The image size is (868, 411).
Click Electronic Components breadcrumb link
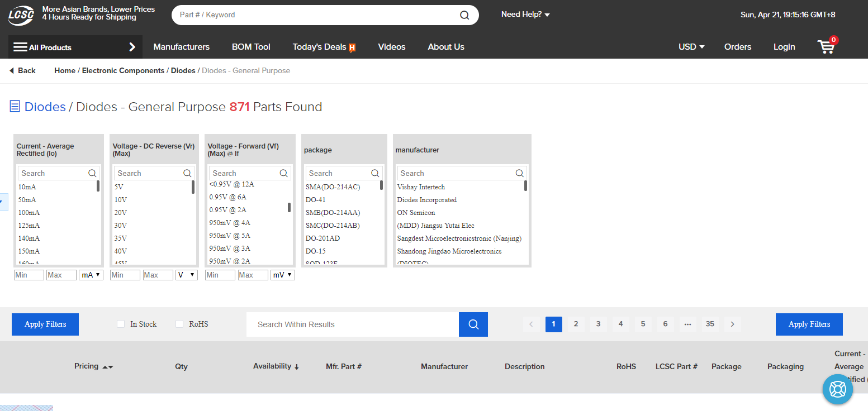pos(123,71)
